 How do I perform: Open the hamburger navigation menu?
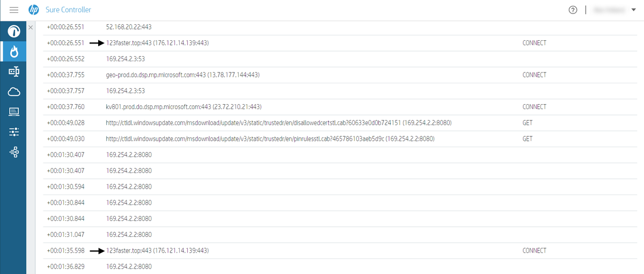[14, 10]
